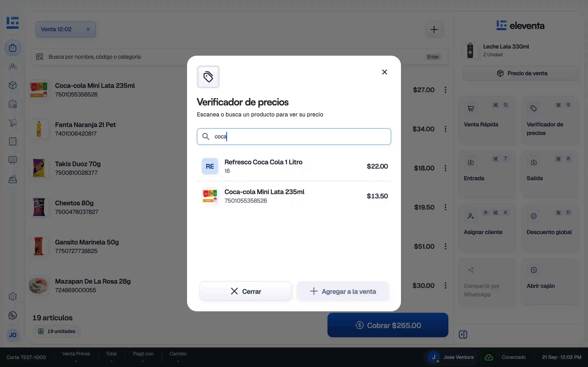Open the customers icon in sidebar
This screenshot has height=367, width=588.
pyautogui.click(x=13, y=66)
